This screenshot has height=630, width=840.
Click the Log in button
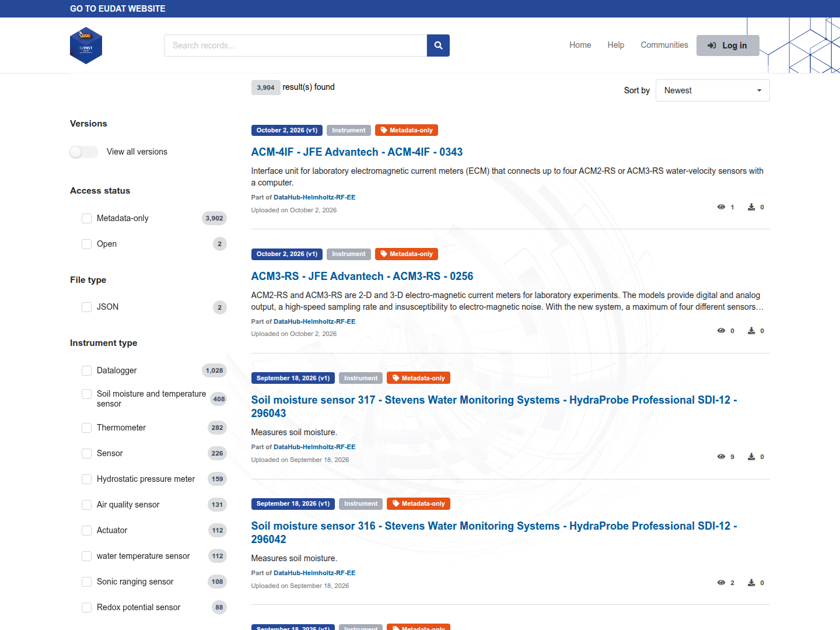coord(727,45)
